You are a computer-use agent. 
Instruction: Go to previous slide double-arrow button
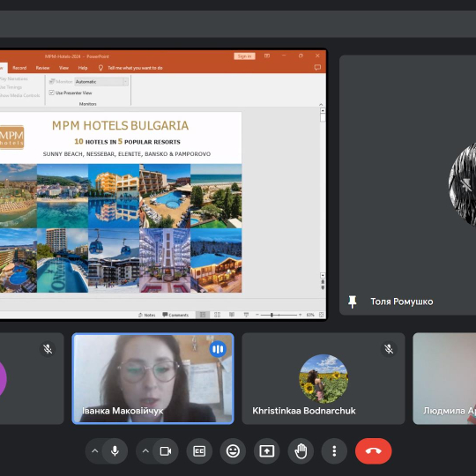pyautogui.click(x=323, y=282)
